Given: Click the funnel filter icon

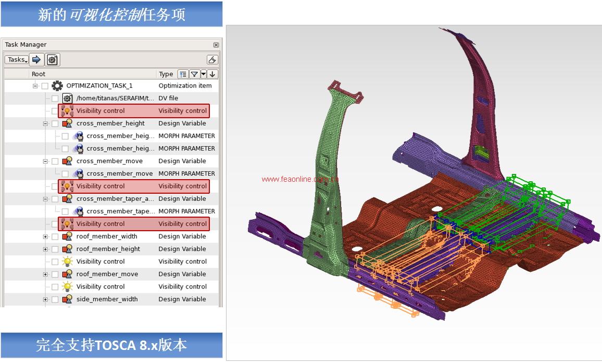Looking at the screenshot, I should (194, 74).
